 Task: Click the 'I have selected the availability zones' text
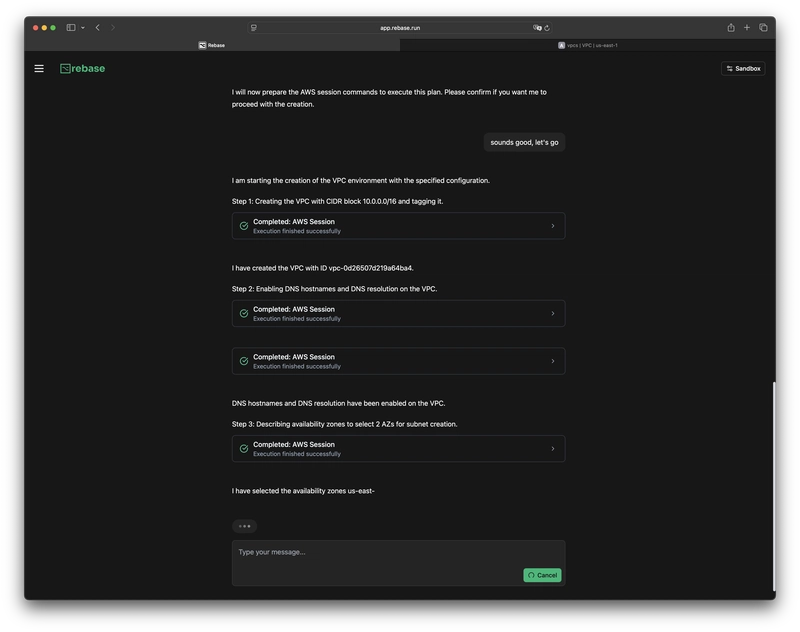click(303, 491)
